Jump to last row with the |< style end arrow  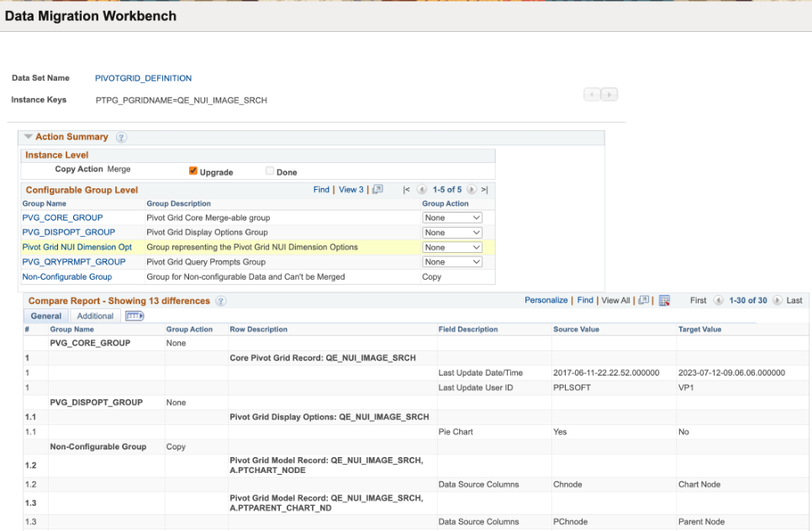[486, 190]
